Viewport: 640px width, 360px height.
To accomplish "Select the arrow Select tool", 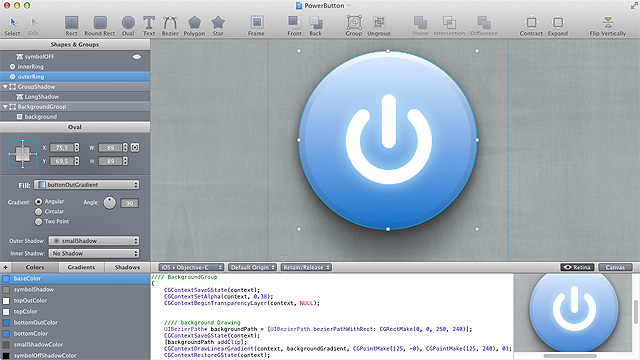I will pyautogui.click(x=13, y=26).
